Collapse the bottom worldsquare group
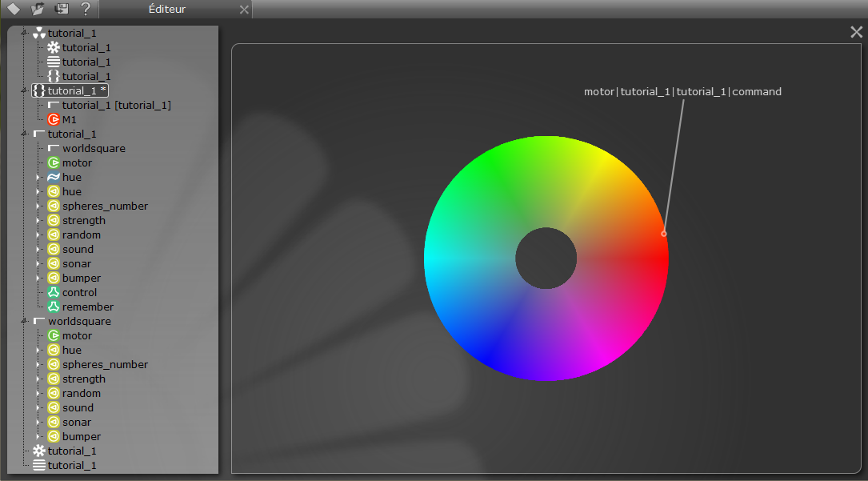The width and height of the screenshot is (868, 481). [24, 320]
